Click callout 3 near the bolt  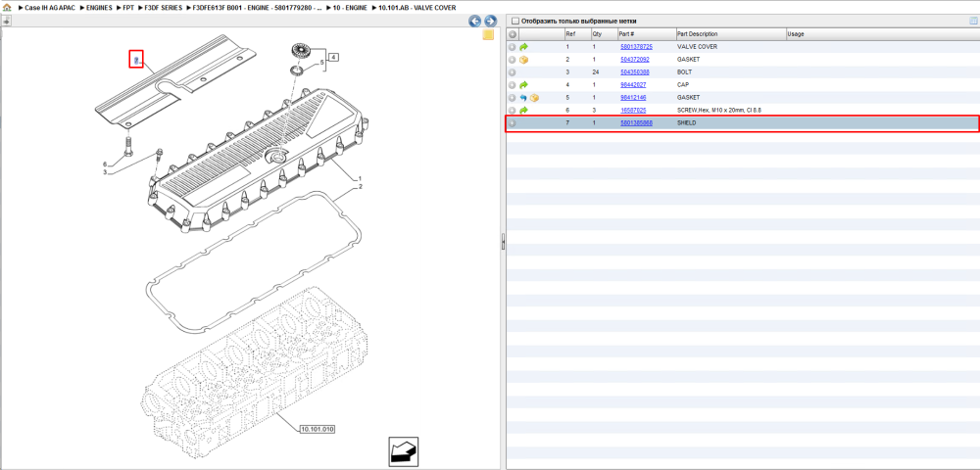[x=105, y=172]
